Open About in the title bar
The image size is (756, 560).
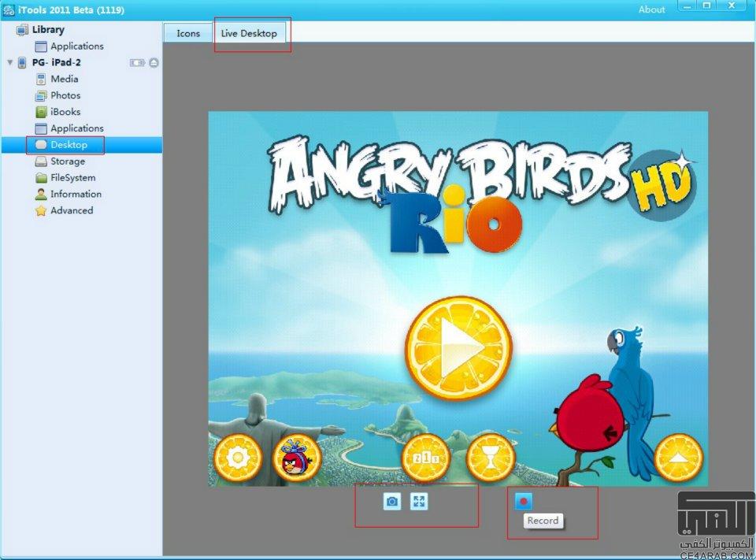[651, 9]
